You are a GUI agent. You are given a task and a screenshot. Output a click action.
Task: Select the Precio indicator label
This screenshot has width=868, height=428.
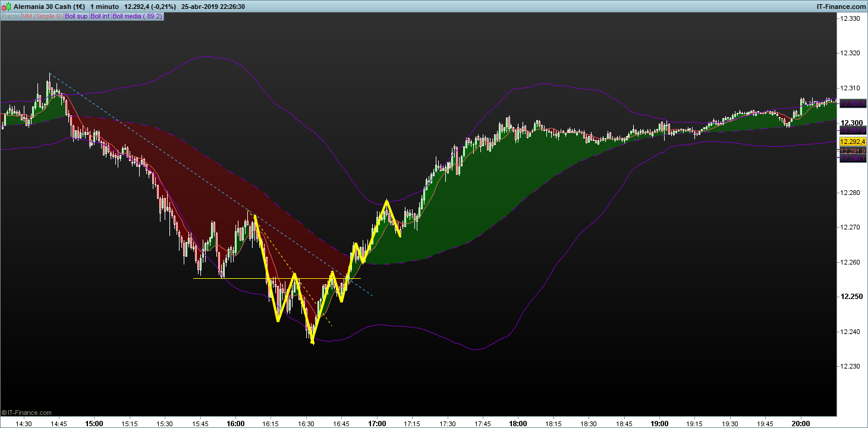point(10,17)
